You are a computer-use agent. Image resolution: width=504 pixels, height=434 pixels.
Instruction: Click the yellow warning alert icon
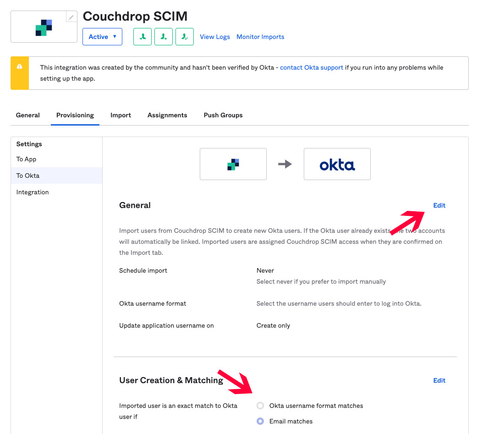pyautogui.click(x=20, y=66)
